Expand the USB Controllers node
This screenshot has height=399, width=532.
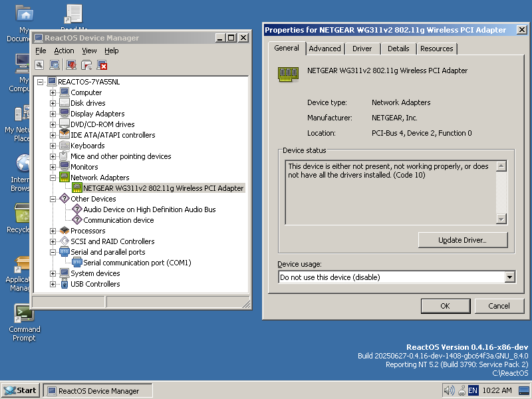click(x=53, y=284)
